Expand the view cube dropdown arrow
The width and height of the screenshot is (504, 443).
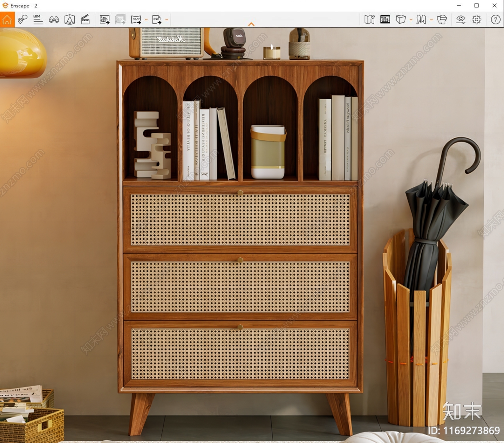coord(411,20)
